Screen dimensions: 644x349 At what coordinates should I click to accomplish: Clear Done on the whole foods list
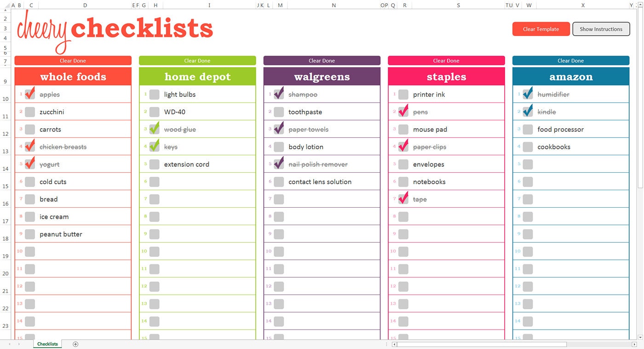click(x=73, y=60)
